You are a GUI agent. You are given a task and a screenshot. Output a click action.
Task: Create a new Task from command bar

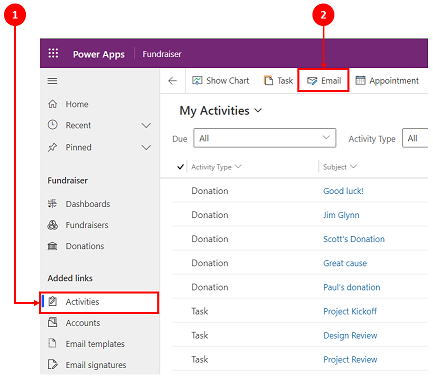[278, 81]
